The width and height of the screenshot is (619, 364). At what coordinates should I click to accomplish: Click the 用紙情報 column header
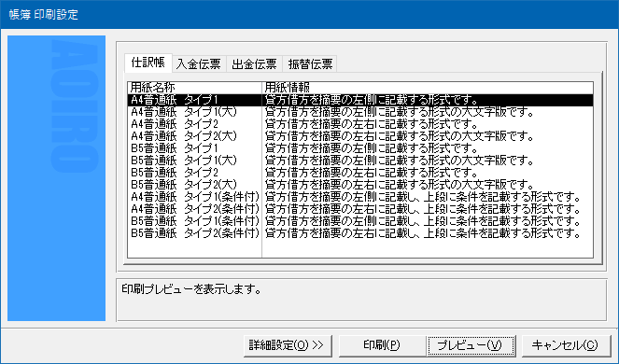(x=428, y=88)
